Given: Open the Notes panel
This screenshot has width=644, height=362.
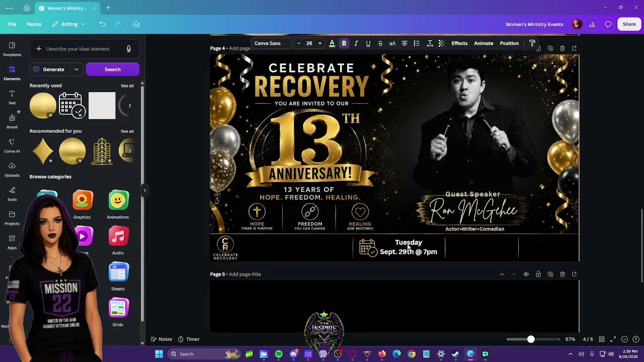Looking at the screenshot, I should tap(162, 339).
